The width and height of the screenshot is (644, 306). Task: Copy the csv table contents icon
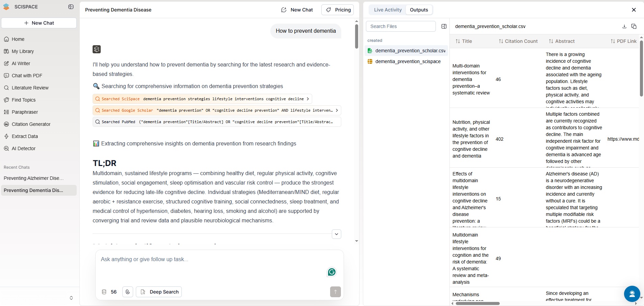pyautogui.click(x=634, y=26)
